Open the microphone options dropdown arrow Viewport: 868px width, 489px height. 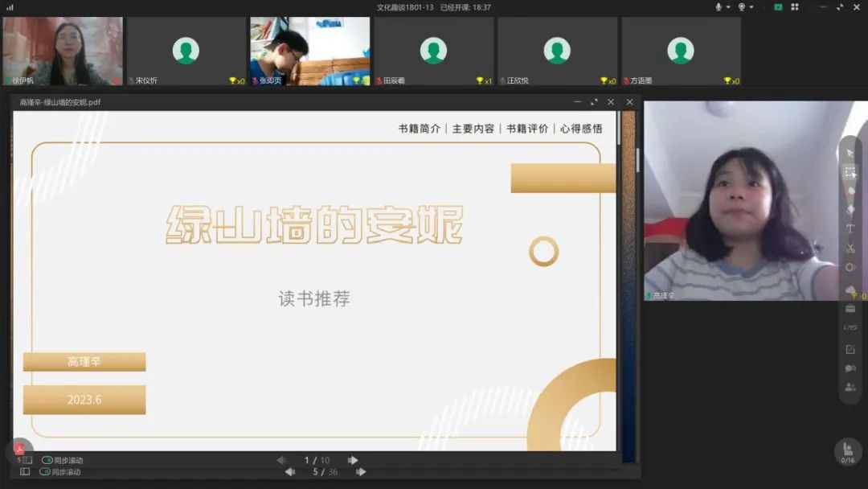point(728,7)
